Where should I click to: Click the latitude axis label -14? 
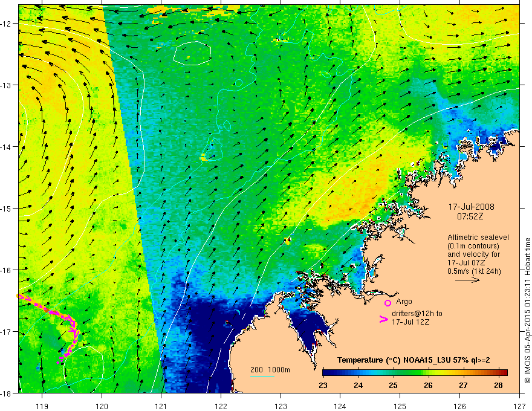[x=6, y=147]
